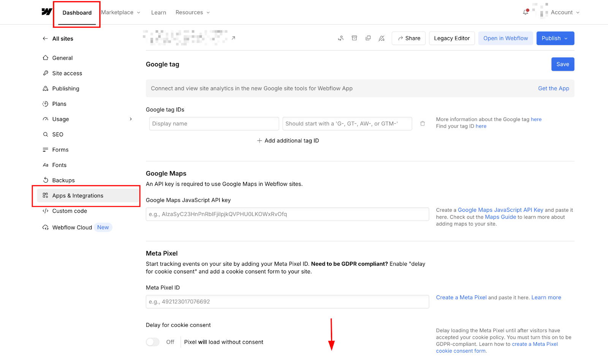Click the archive site icon

point(354,38)
